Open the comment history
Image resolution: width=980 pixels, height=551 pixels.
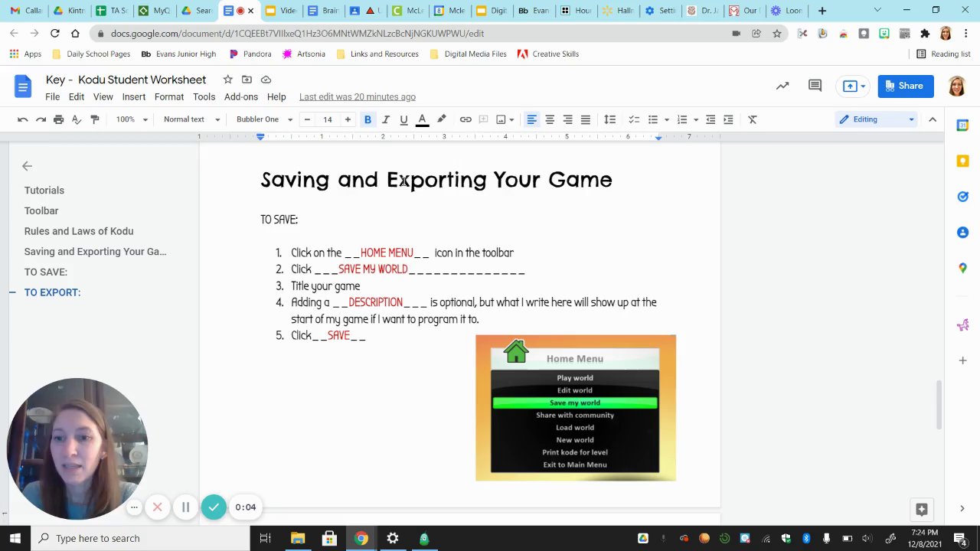point(815,86)
